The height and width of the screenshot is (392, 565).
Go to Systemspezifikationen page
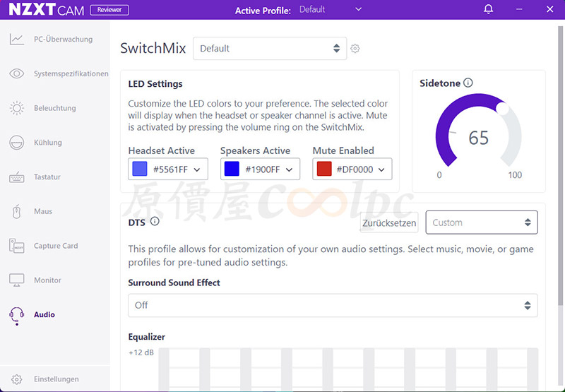[71, 73]
